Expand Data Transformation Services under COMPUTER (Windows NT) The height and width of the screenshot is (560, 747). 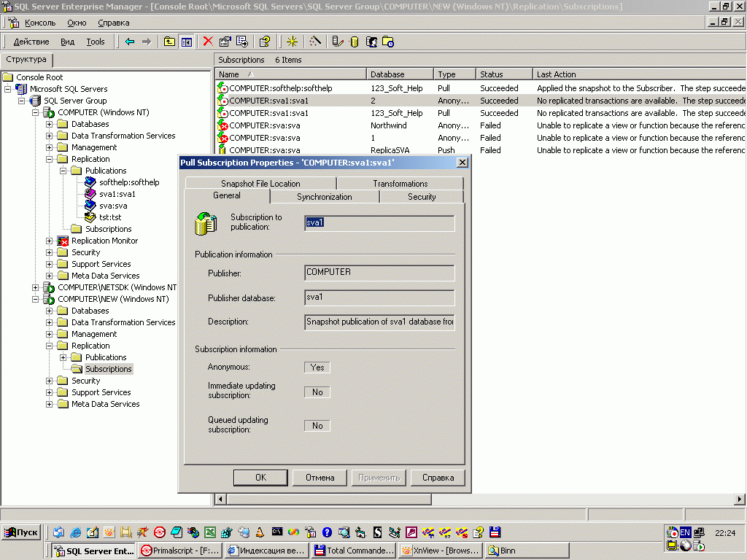click(49, 136)
